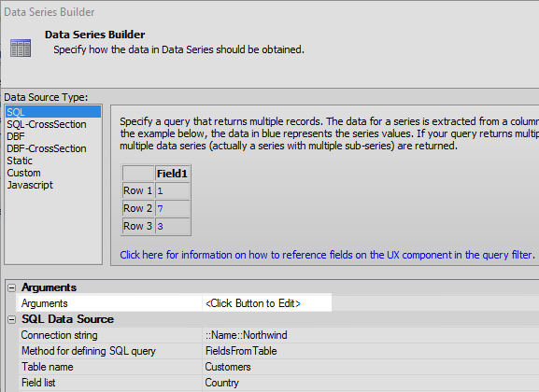Click the <Click Button to Edit> arguments value
The width and height of the screenshot is (539, 392).
(252, 303)
